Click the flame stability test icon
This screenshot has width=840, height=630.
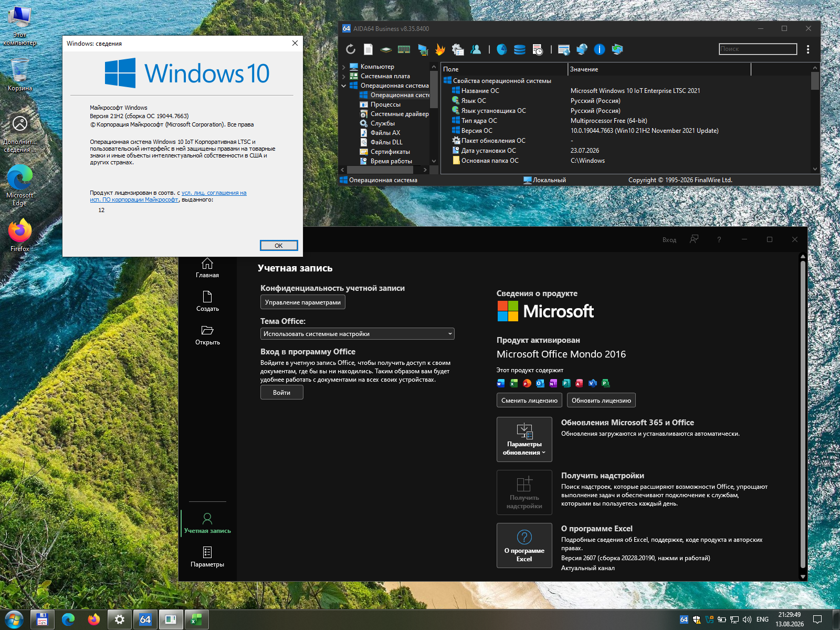click(440, 49)
